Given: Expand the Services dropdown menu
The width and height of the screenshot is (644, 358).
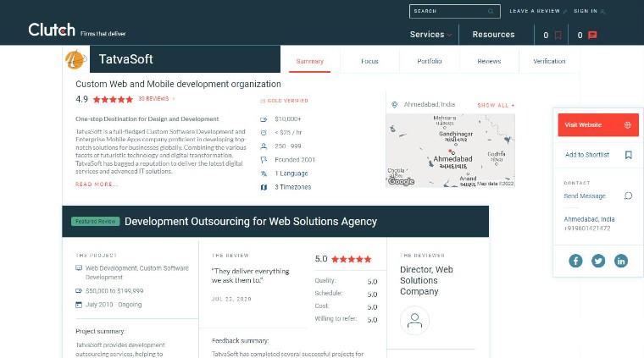Looking at the screenshot, I should pos(430,35).
